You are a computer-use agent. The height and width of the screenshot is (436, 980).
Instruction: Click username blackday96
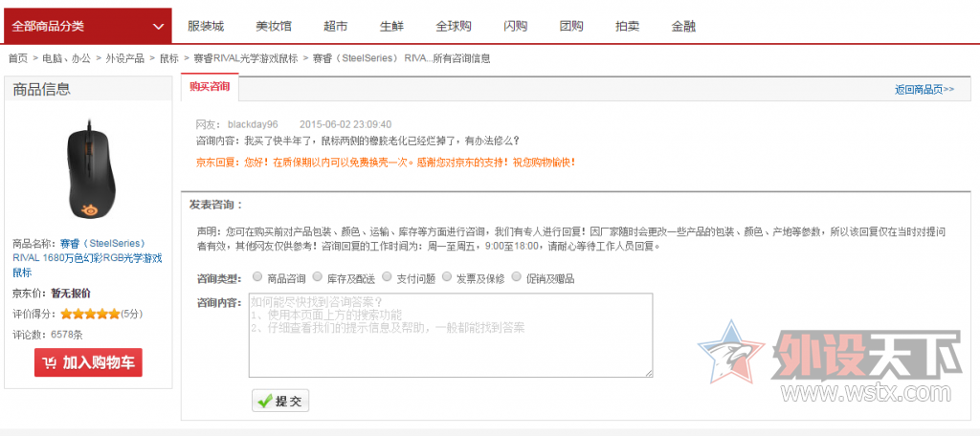253,124
